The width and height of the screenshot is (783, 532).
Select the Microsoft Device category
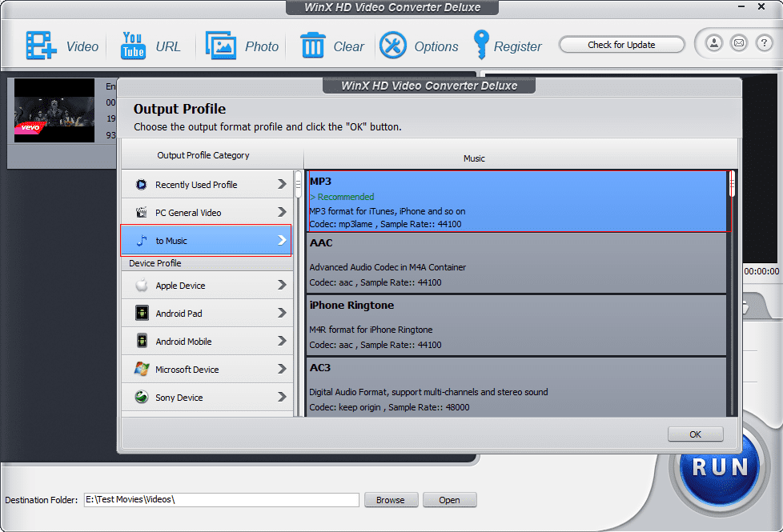coord(207,370)
